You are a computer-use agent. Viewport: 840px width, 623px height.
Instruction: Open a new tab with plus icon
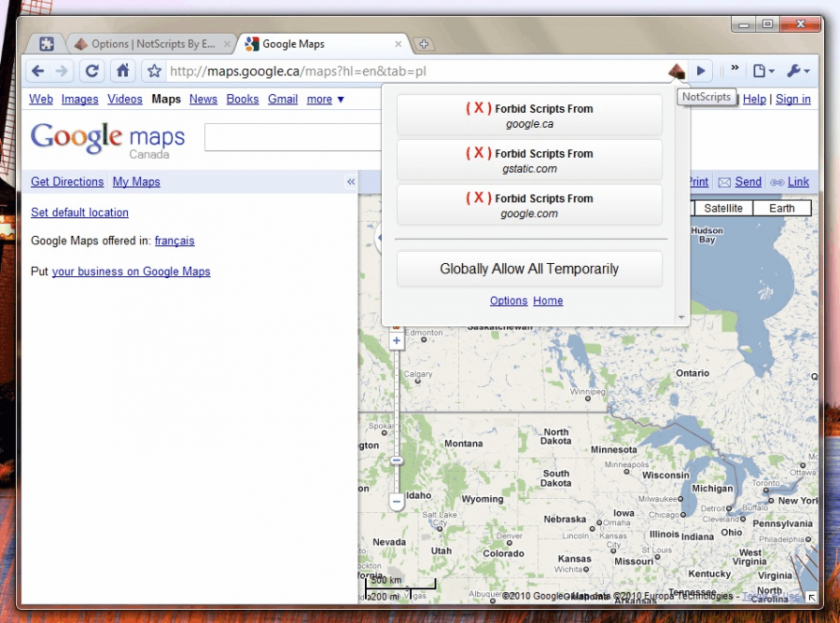pyautogui.click(x=423, y=44)
